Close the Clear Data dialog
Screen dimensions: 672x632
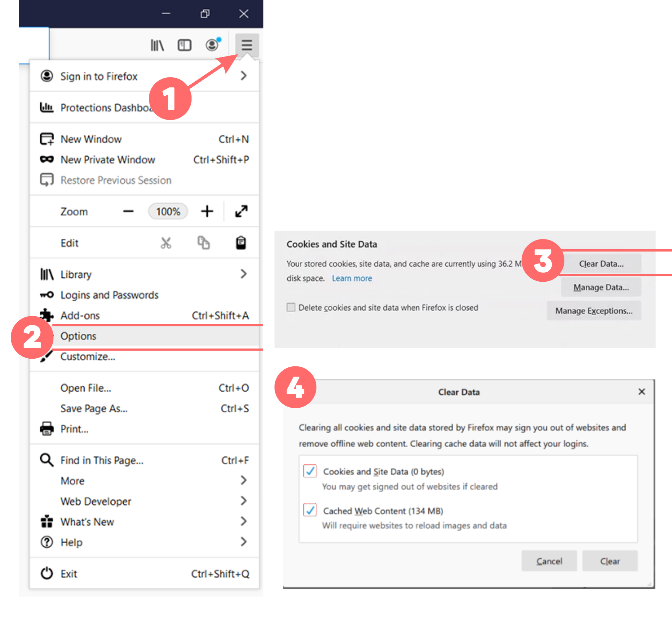point(641,392)
